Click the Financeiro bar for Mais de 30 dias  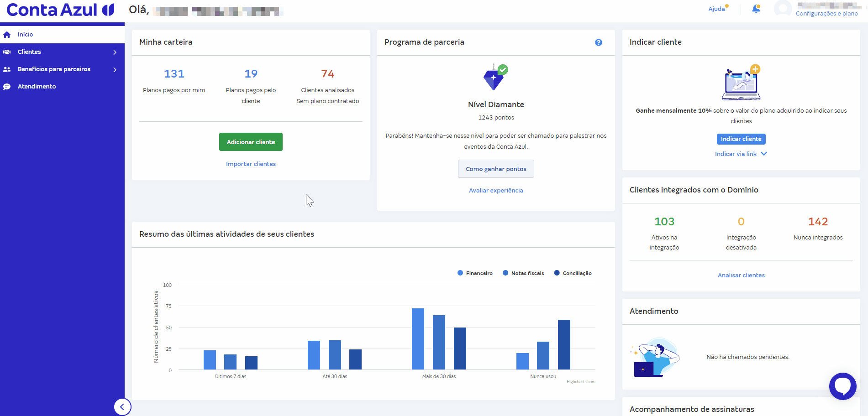[418, 339]
